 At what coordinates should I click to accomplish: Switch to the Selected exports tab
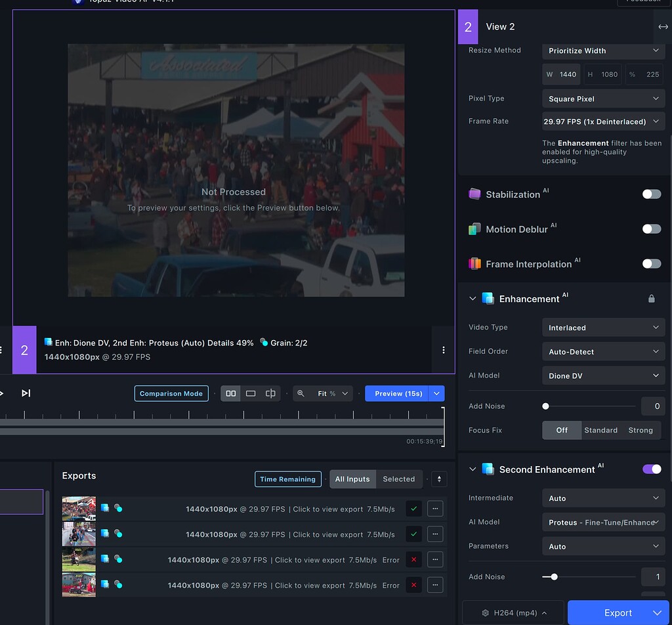(399, 479)
